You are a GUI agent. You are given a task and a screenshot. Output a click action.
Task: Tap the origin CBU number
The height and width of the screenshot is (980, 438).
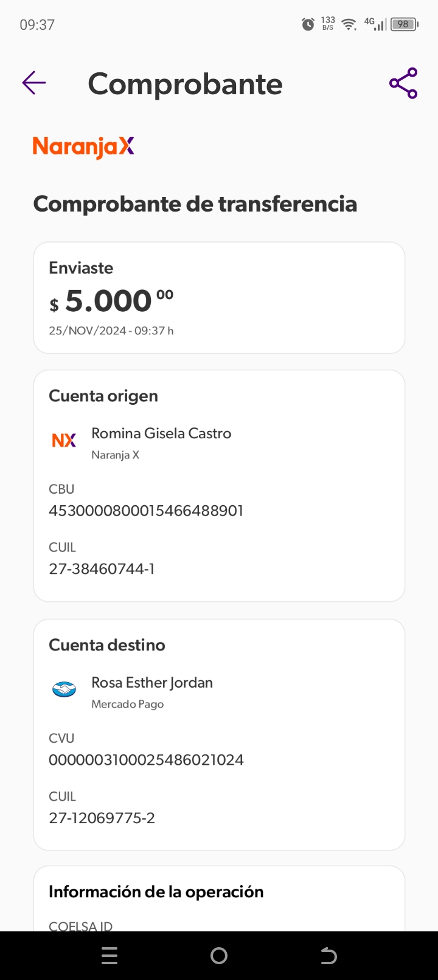point(146,511)
